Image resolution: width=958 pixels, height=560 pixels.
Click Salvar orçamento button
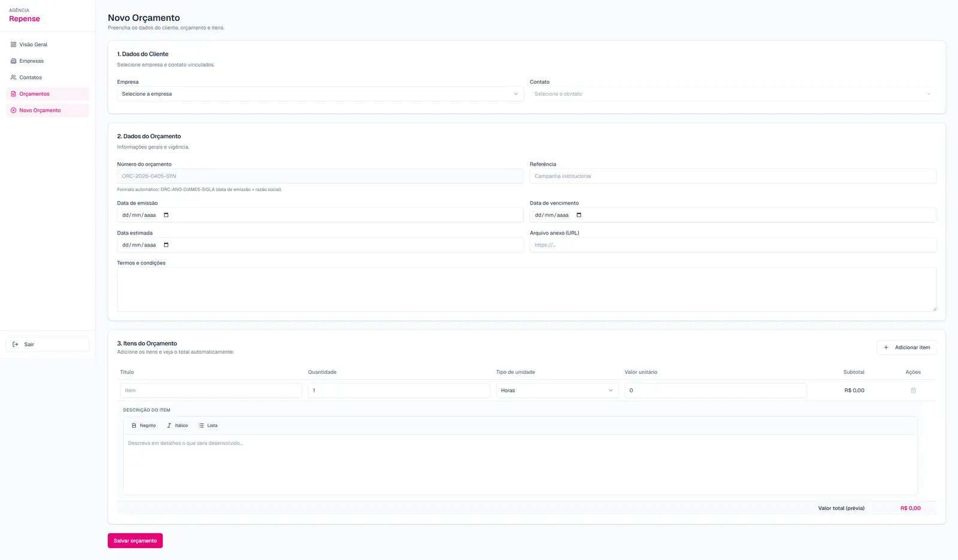click(x=135, y=541)
